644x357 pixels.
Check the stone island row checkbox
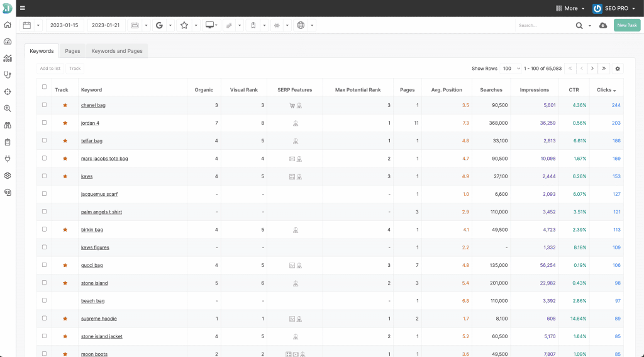click(45, 283)
